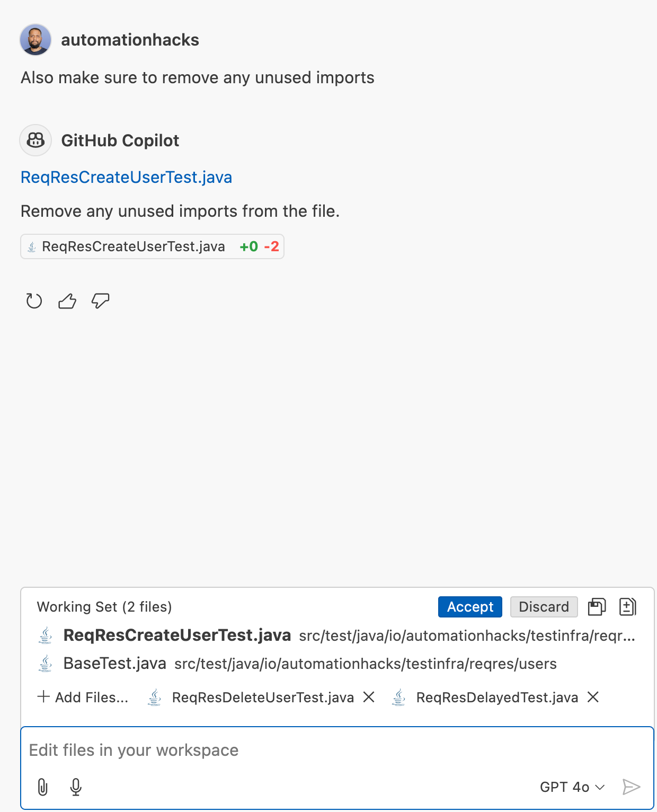657x812 pixels.
Task: Send the message with the send arrow
Action: click(631, 788)
